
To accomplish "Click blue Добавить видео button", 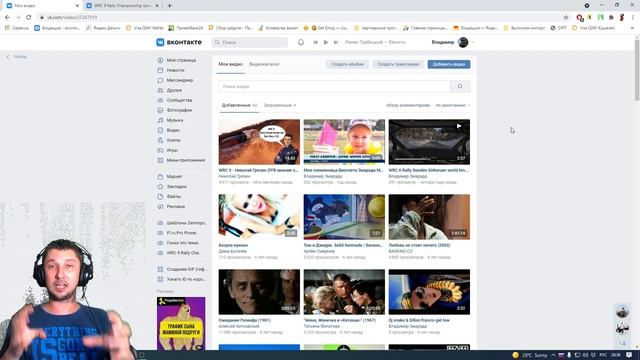I will [x=449, y=64].
